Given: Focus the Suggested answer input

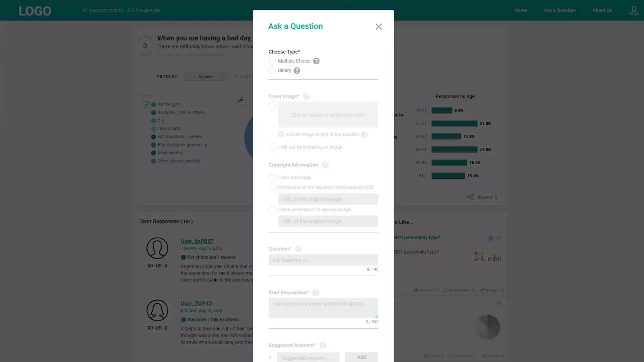Looking at the screenshot, I should click(308, 357).
